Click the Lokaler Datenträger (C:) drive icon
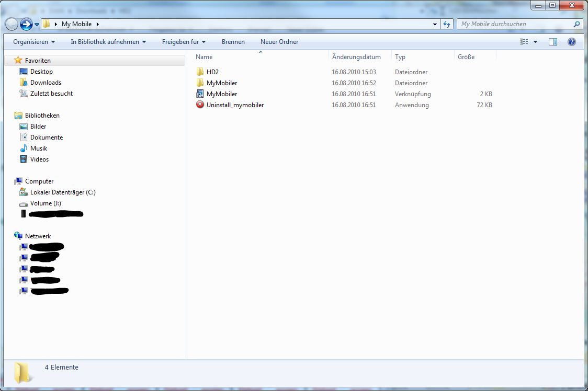The width and height of the screenshot is (588, 391). click(x=24, y=192)
